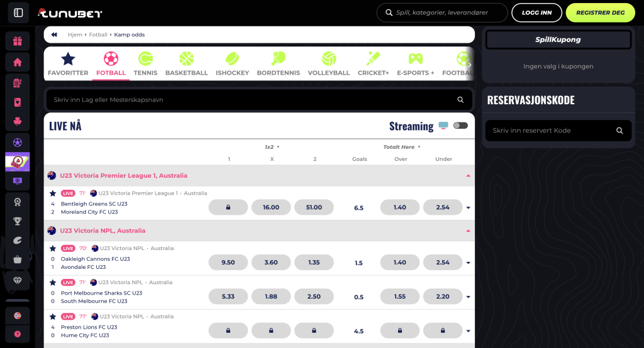Select the Favoritter tab

pos(68,64)
